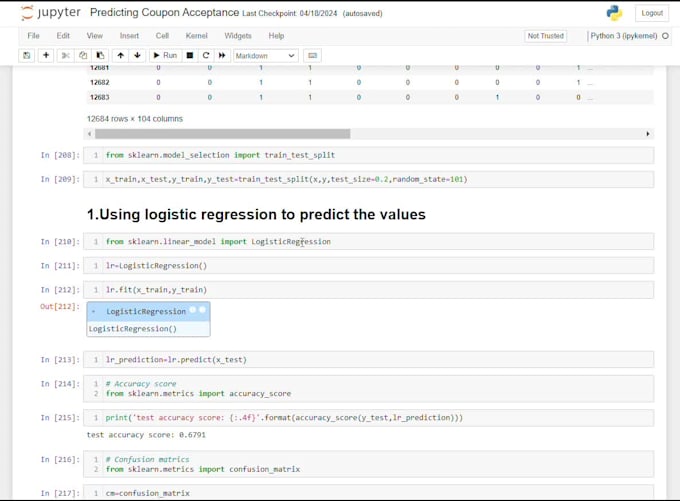Click the LogisticRegression() parameters text in output
The image size is (680, 501).
coord(133,329)
